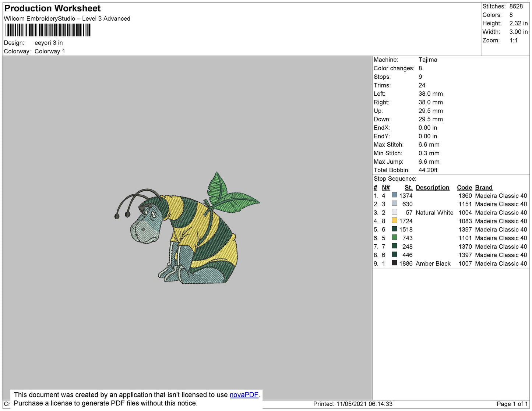This screenshot has width=532, height=411.
Task: Pick the Natural White color swatch
Action: point(394,212)
